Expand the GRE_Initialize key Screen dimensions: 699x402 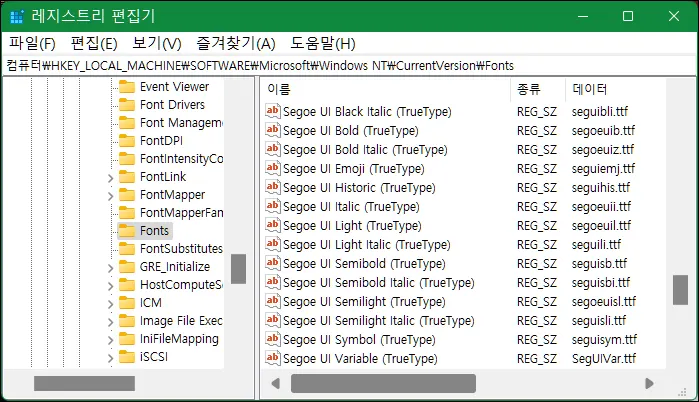111,268
